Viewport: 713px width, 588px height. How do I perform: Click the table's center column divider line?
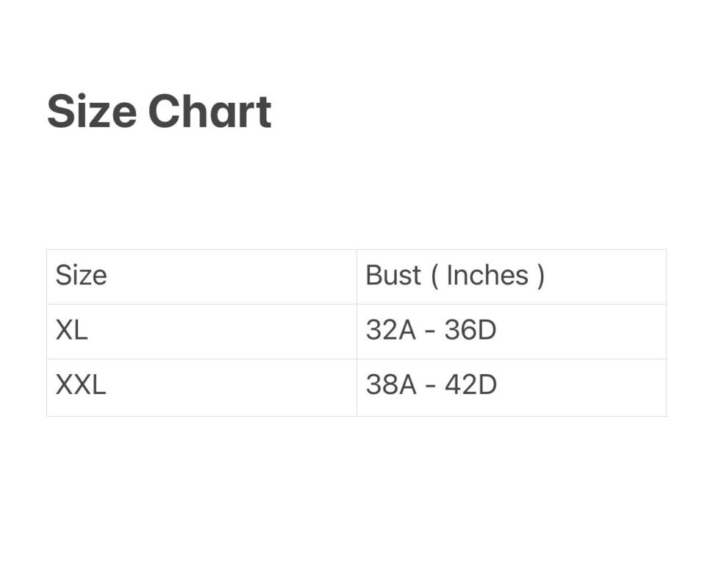pos(356,332)
